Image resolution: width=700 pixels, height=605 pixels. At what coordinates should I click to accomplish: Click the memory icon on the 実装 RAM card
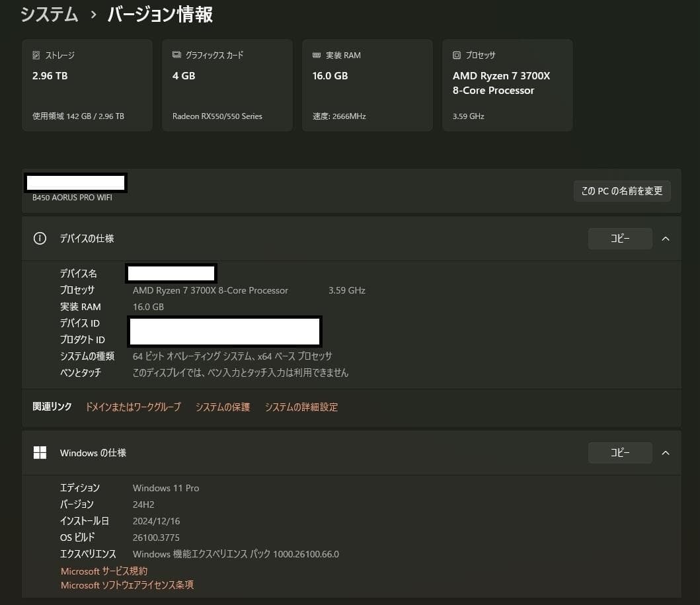[x=316, y=55]
